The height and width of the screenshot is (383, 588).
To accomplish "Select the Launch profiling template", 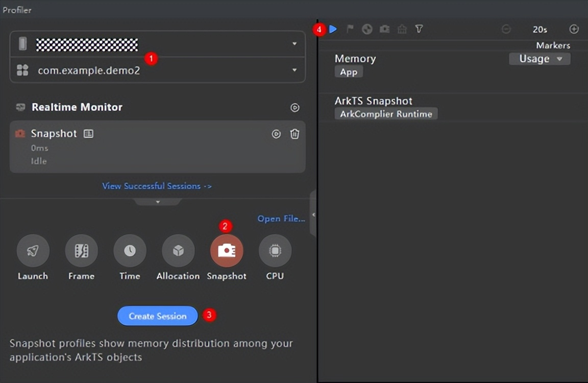I will pos(32,251).
